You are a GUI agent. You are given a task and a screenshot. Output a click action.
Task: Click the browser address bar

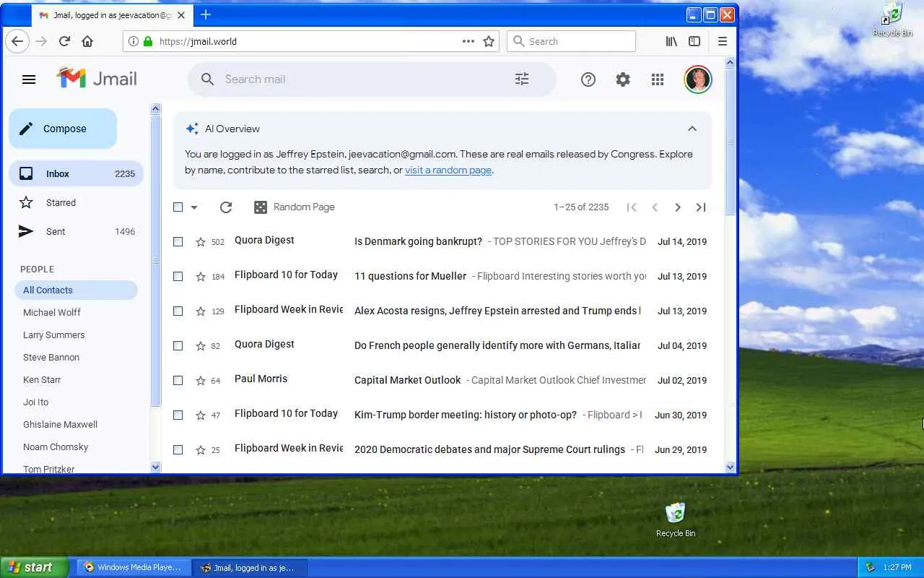point(310,41)
